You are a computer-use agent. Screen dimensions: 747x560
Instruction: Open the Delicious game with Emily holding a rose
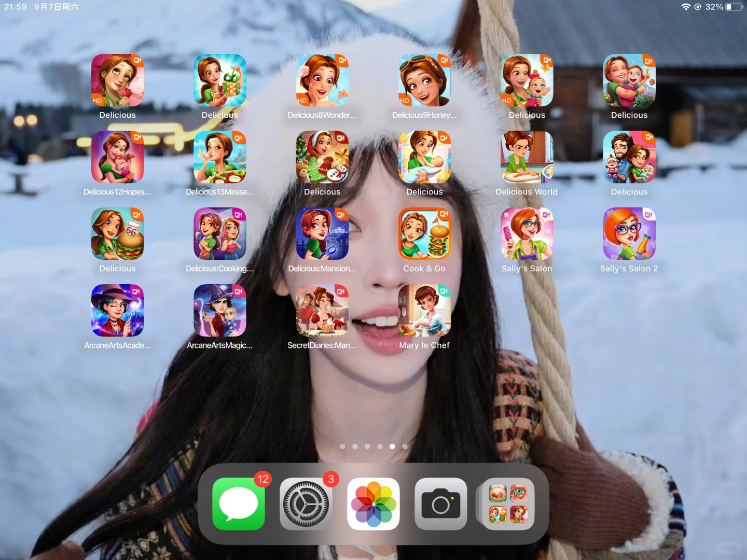pos(117,80)
